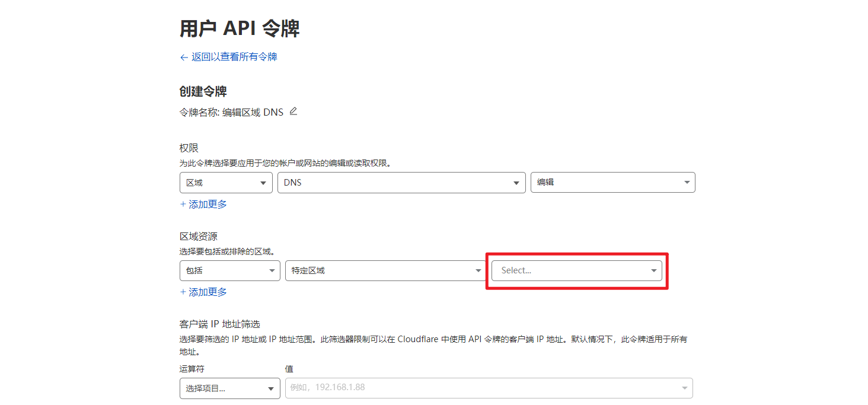868x405 pixels.
Task: Click the 用户 API 令牌 page heading
Action: (x=239, y=28)
